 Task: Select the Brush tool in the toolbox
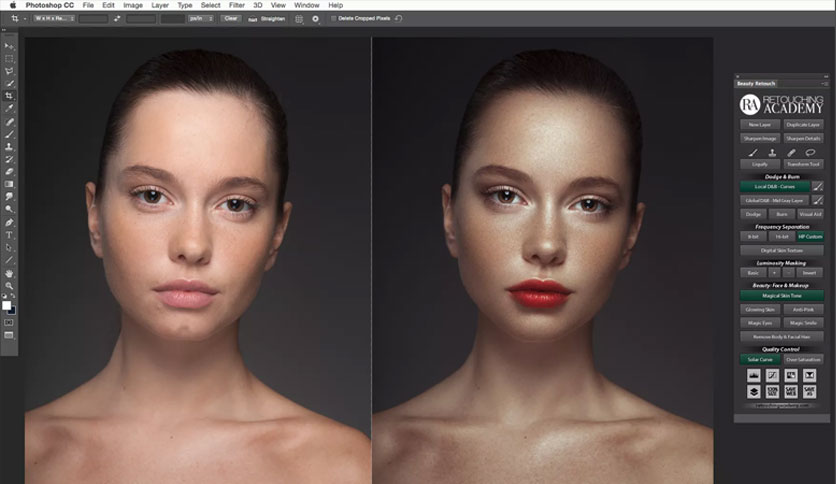(9, 134)
